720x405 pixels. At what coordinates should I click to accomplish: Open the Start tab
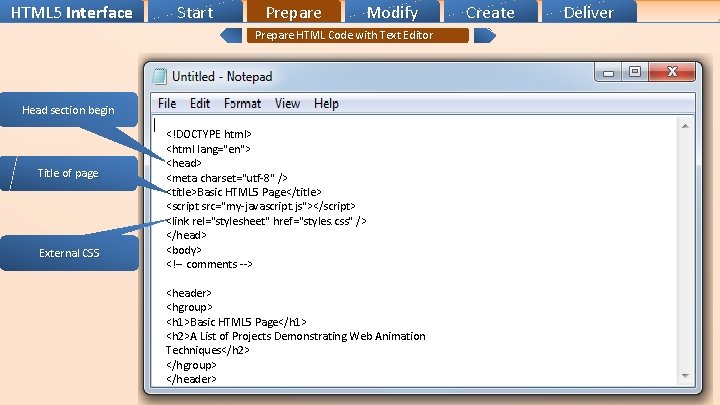[195, 11]
